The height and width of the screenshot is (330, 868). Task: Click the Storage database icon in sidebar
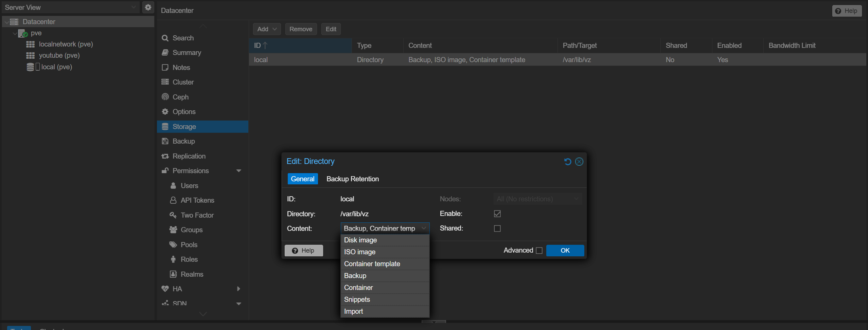coord(165,127)
